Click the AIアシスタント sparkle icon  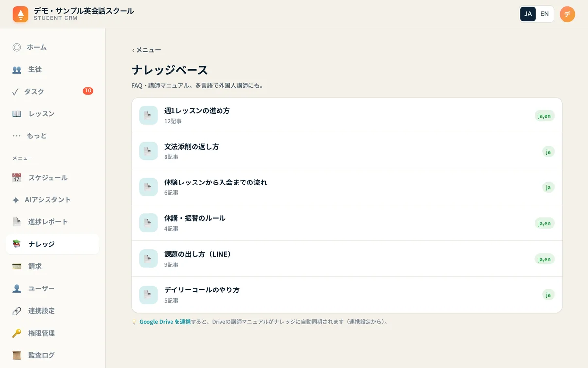(x=16, y=200)
